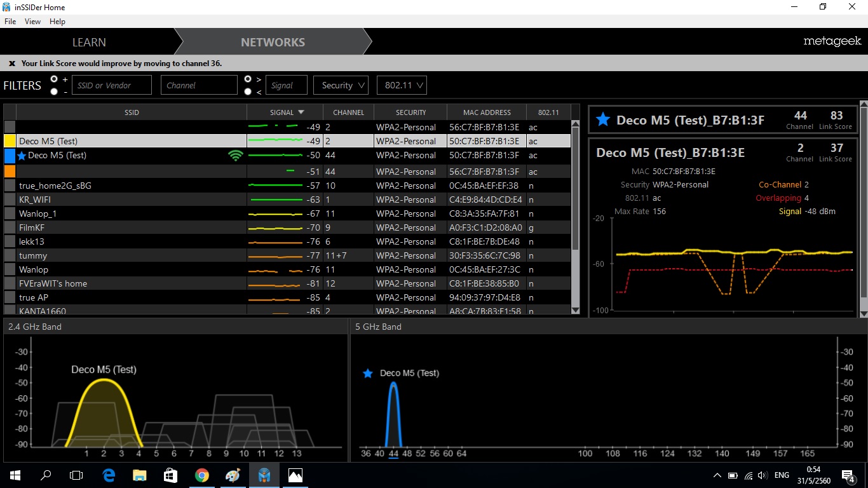This screenshot has height=488, width=868.
Task: Open the File menu
Action: 10,22
